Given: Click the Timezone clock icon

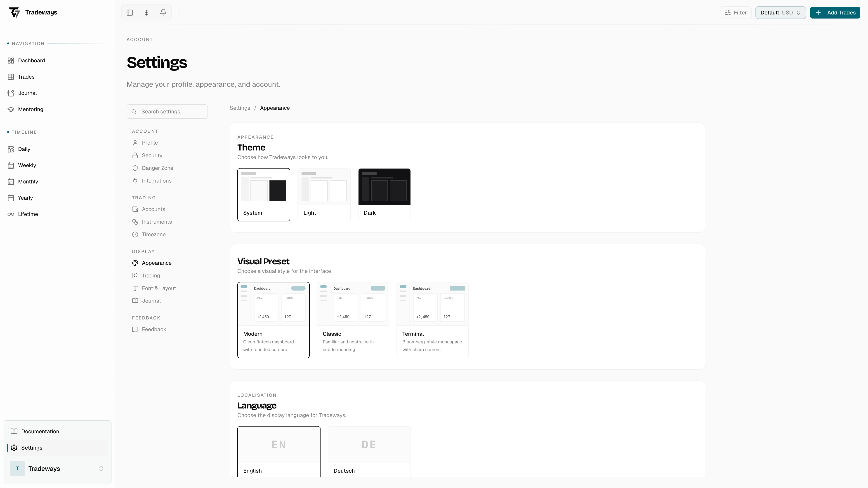Looking at the screenshot, I should coord(135,235).
